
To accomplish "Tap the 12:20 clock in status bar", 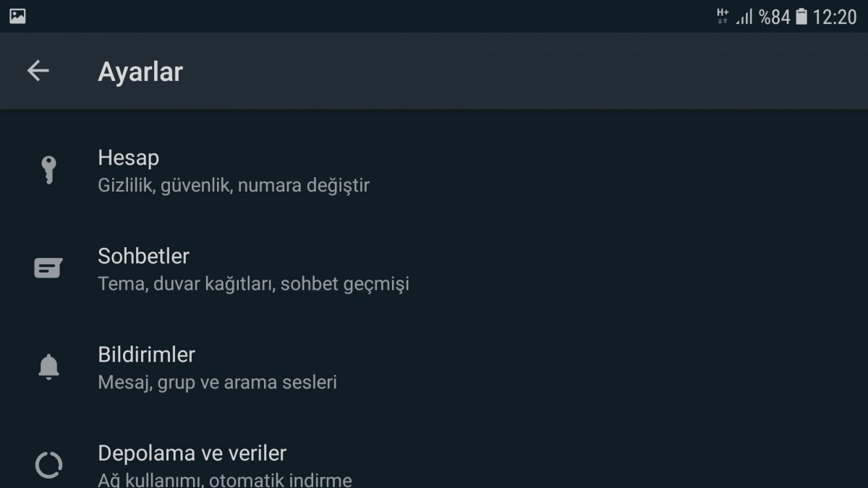I will coord(834,17).
